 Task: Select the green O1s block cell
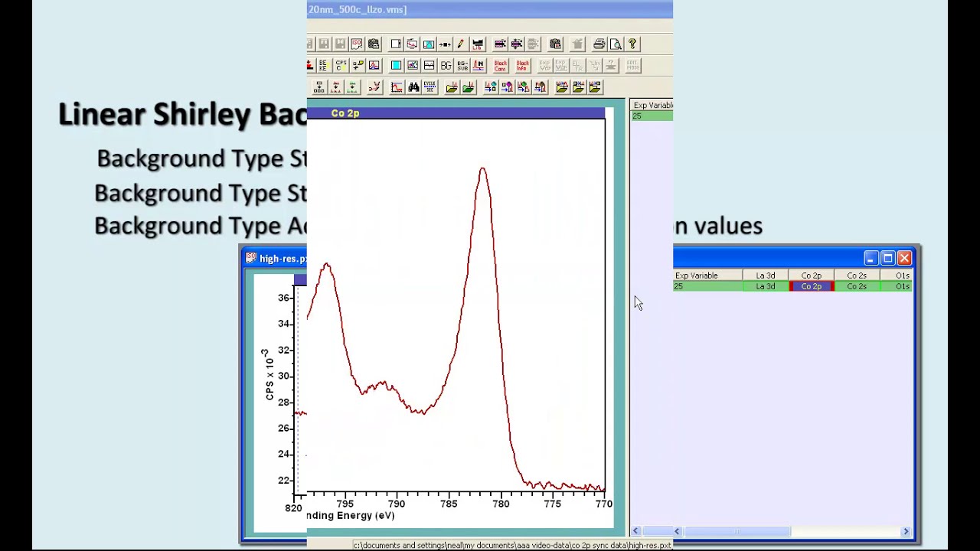[x=897, y=286]
